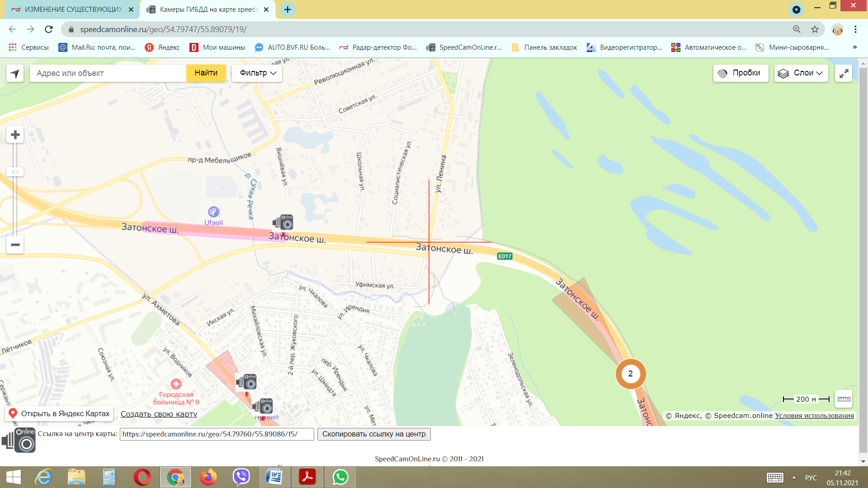The height and width of the screenshot is (488, 868).
Task: Click the map zoom slider handle
Action: [x=15, y=172]
